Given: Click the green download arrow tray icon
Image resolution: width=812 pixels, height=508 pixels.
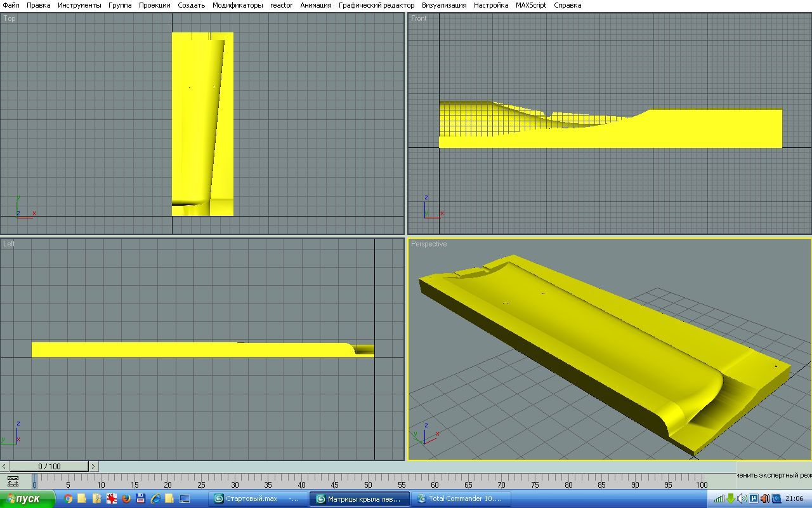Looking at the screenshot, I should pos(730,499).
